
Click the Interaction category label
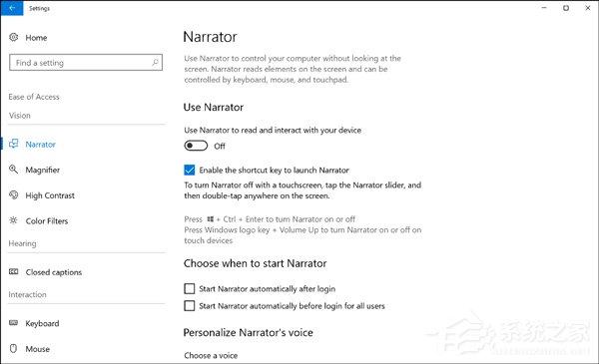[x=27, y=294]
